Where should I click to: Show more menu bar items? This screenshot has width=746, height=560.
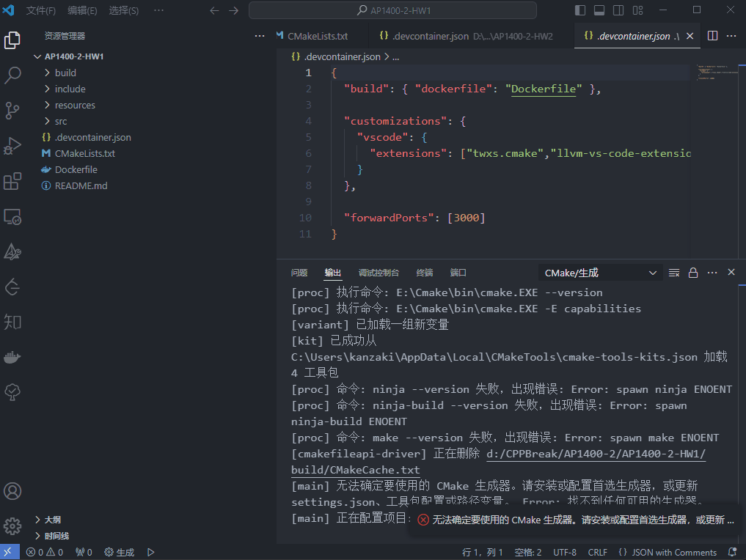point(159,10)
